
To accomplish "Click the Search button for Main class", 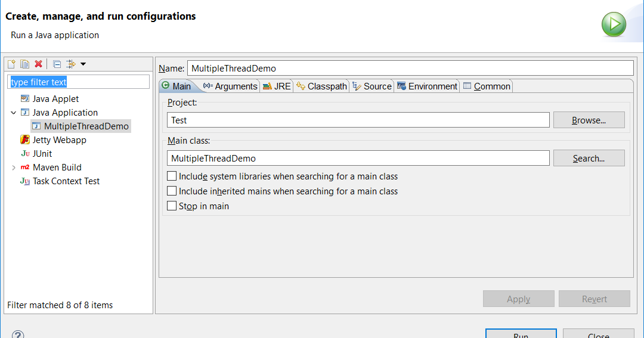I will pyautogui.click(x=589, y=159).
